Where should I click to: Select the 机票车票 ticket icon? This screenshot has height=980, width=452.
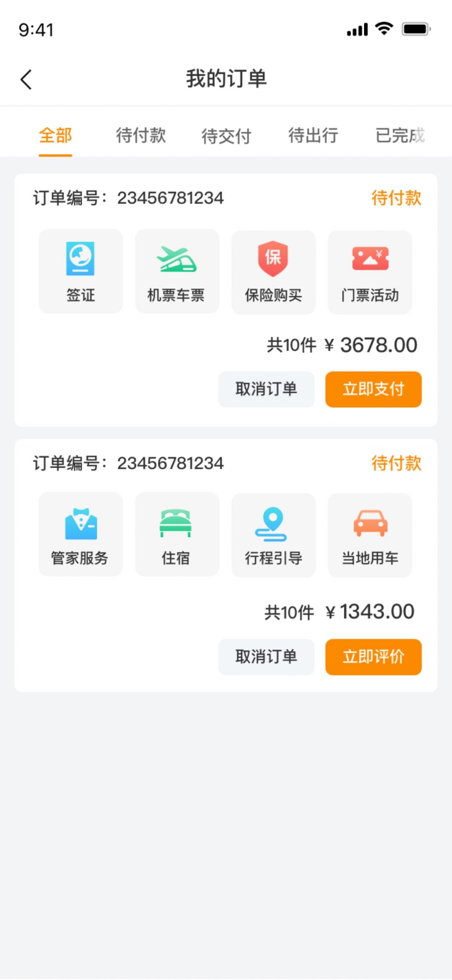[x=177, y=259]
